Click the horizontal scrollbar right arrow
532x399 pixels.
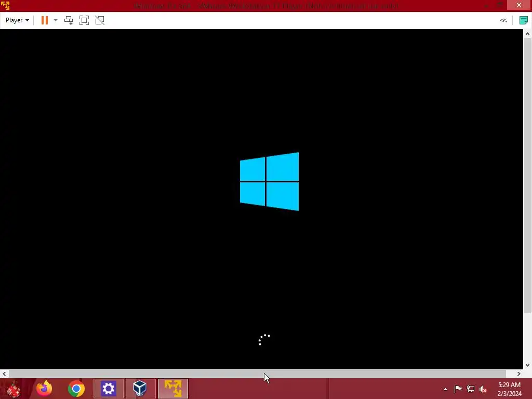coord(519,374)
